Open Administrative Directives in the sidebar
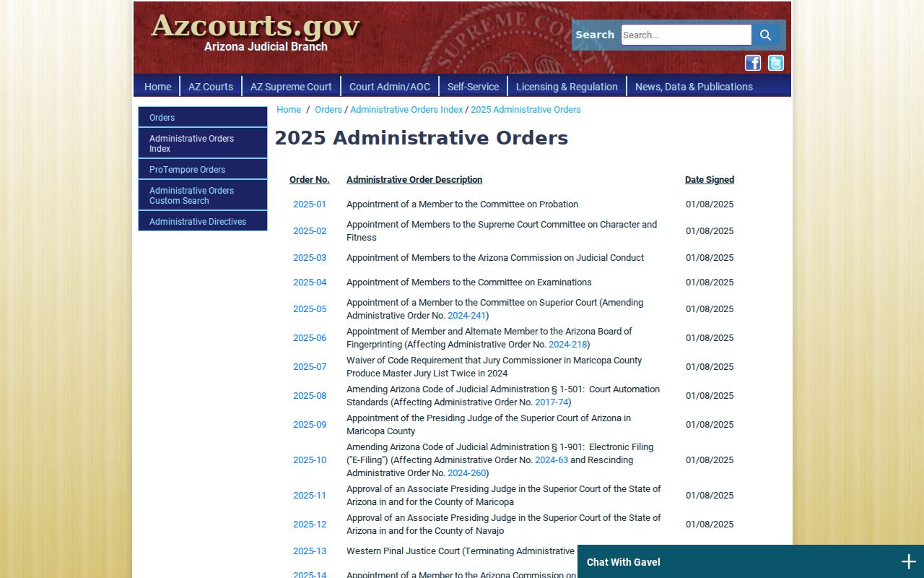The height and width of the screenshot is (578, 924). [203, 221]
